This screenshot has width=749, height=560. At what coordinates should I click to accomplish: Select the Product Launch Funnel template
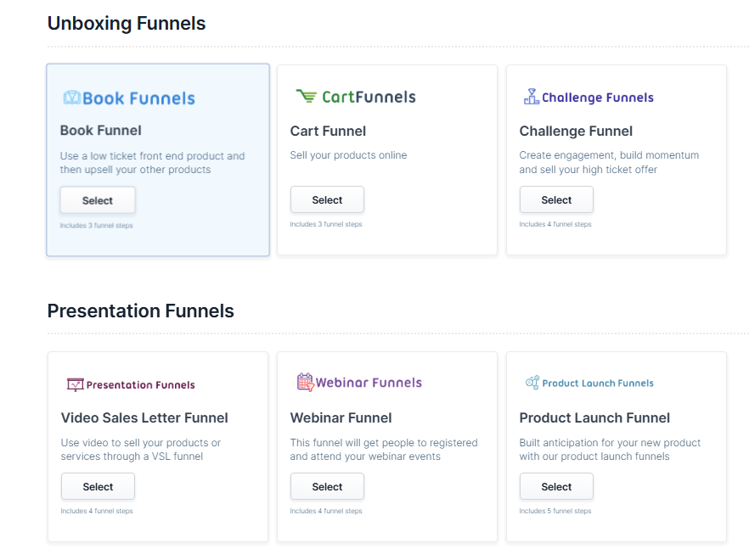coord(556,486)
